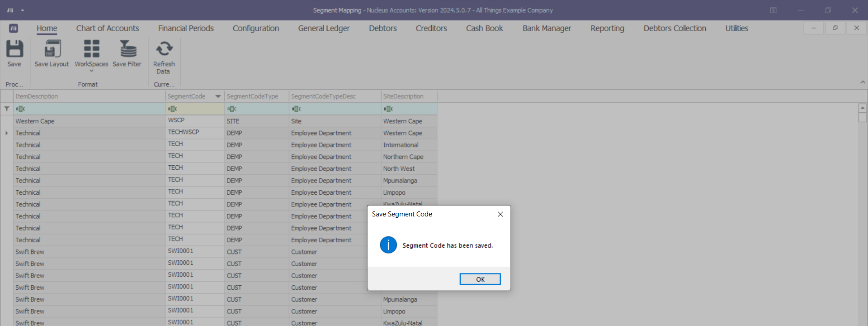Click OK in Save Segment Code dialog
Screen dimensions: 868x326
[x=480, y=279]
